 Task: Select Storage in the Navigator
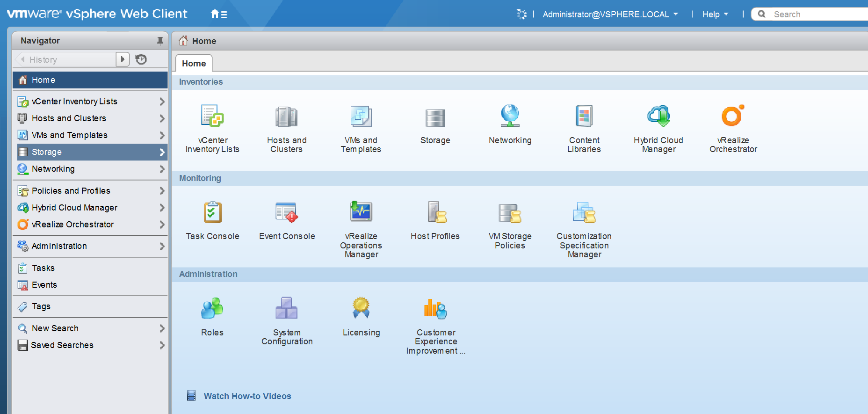(x=47, y=152)
